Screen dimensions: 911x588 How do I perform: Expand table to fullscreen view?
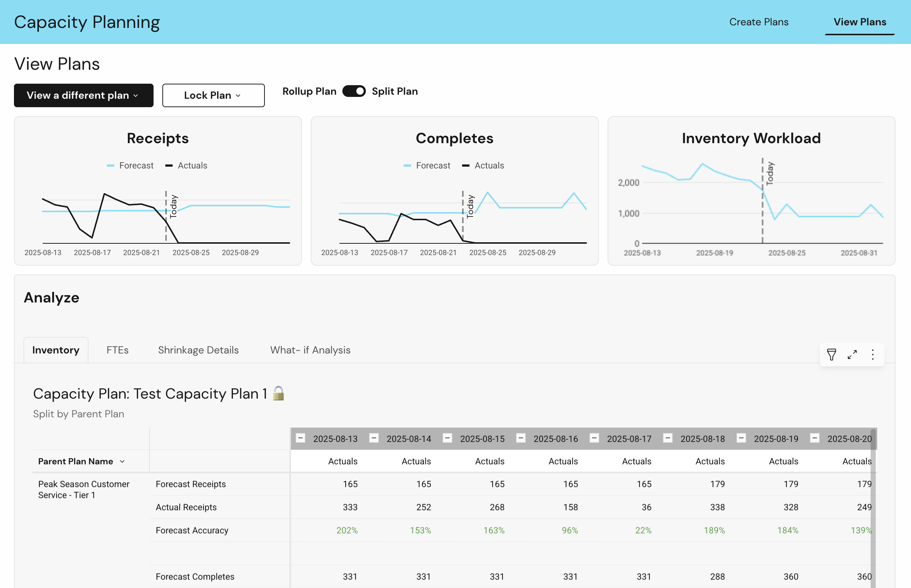852,354
